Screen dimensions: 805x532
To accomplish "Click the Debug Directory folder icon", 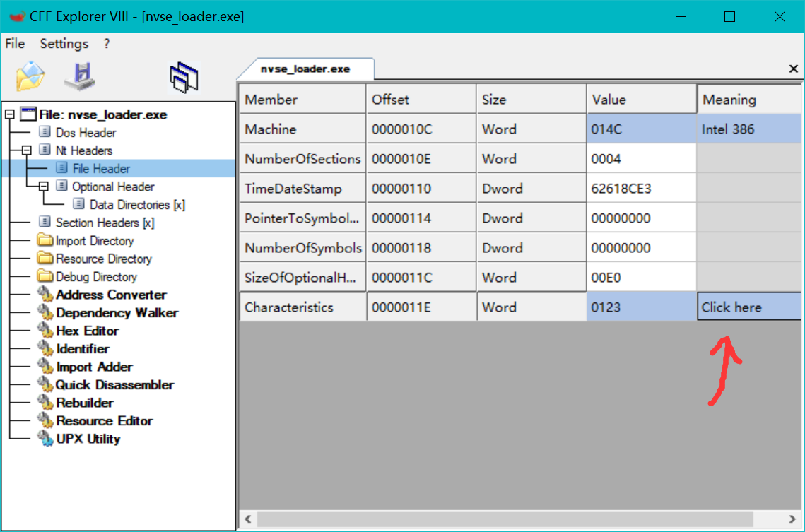I will pos(45,276).
